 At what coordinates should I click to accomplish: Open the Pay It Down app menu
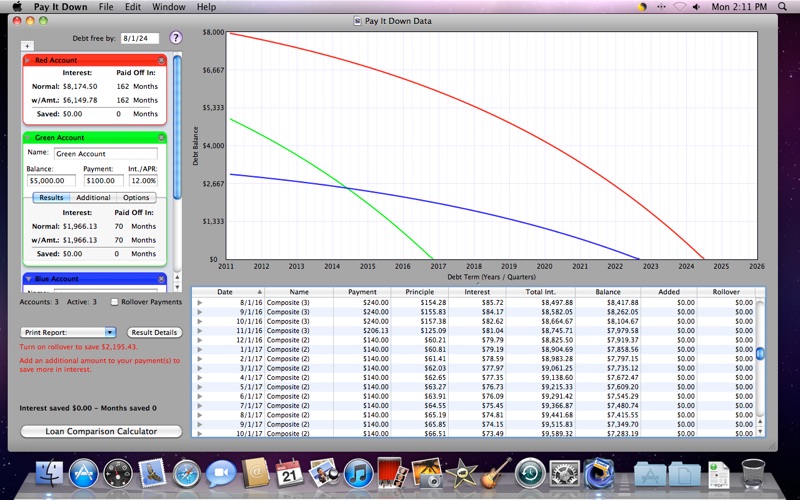coord(60,7)
